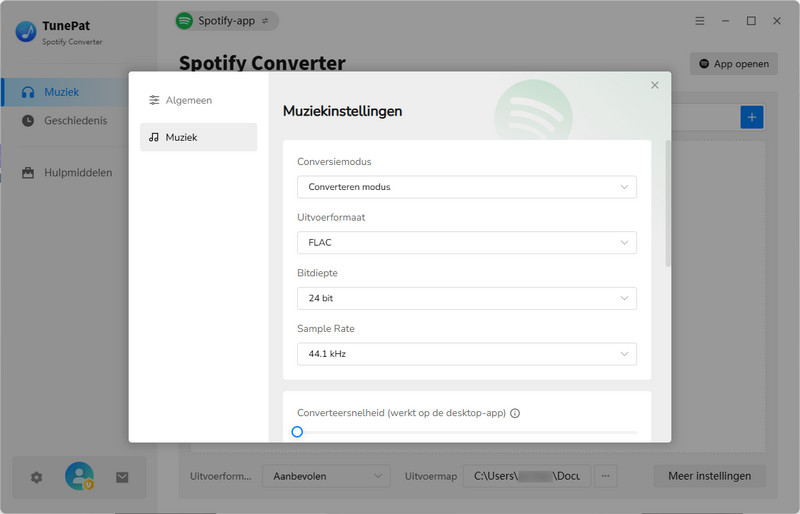The image size is (800, 514).
Task: Close the Muziekinstellingen dialog
Action: (655, 86)
